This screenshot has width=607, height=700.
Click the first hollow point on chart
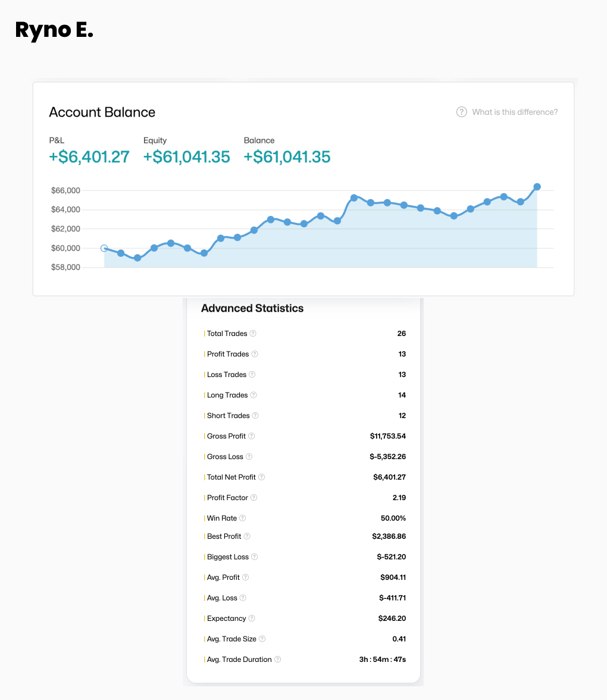click(x=104, y=248)
